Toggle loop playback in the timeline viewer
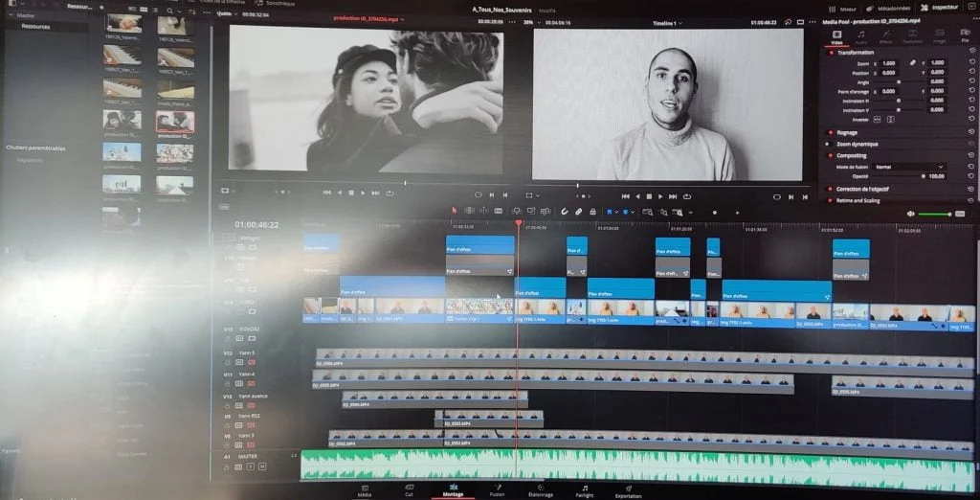This screenshot has height=500, width=980. 687,195
